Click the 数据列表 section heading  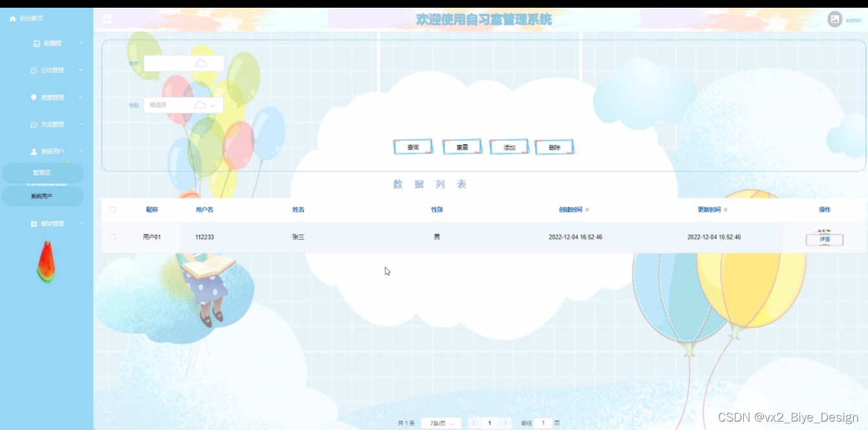[429, 184]
